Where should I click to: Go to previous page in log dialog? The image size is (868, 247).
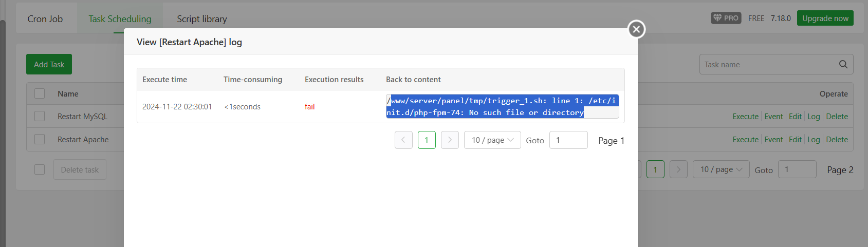pyautogui.click(x=403, y=140)
